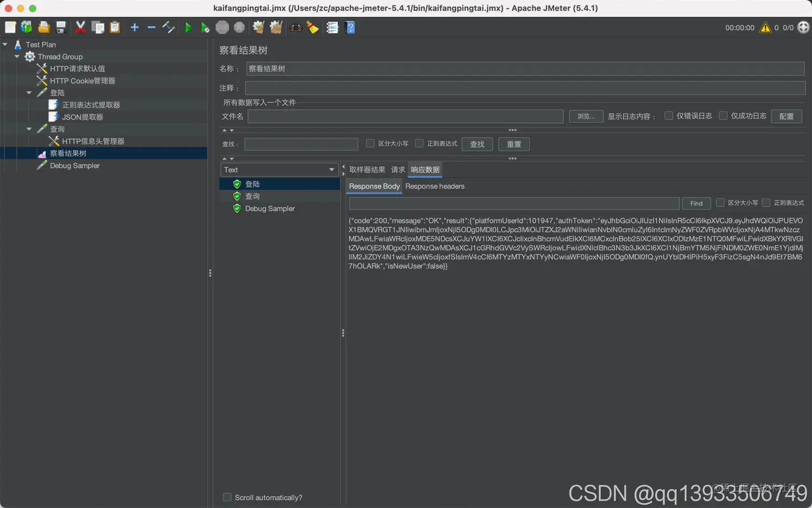Click the Find text input field
This screenshot has width=812, height=508.
(x=514, y=203)
